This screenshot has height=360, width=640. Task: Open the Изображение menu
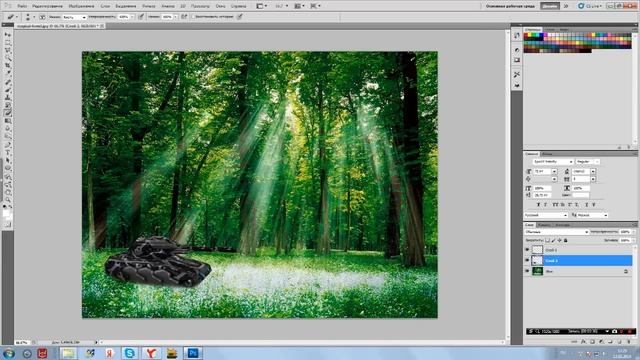point(81,6)
